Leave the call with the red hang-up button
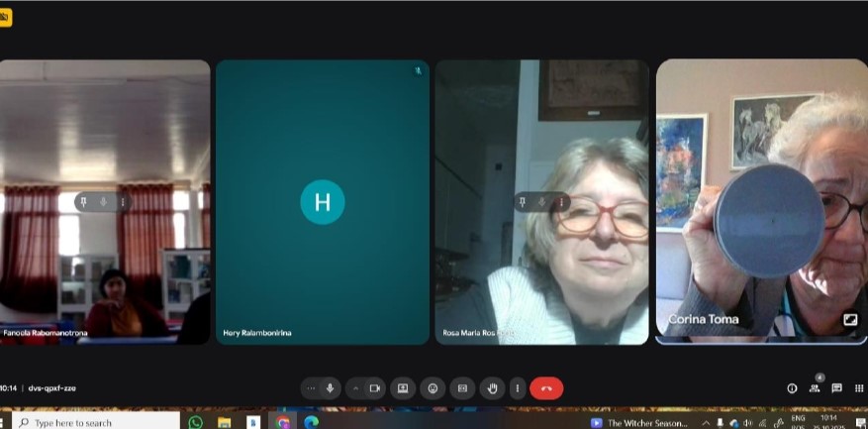This screenshot has height=429, width=868. (x=546, y=388)
